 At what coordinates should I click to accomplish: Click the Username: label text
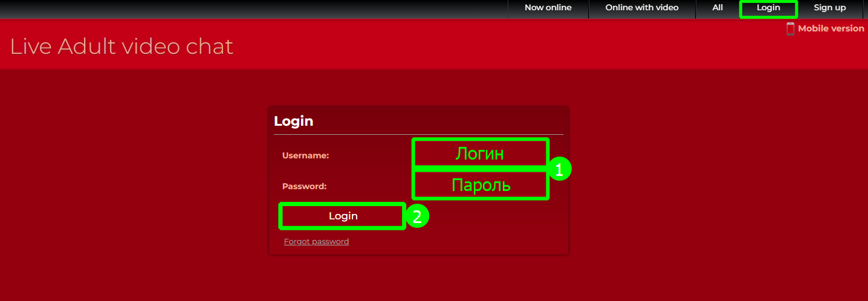pos(305,155)
